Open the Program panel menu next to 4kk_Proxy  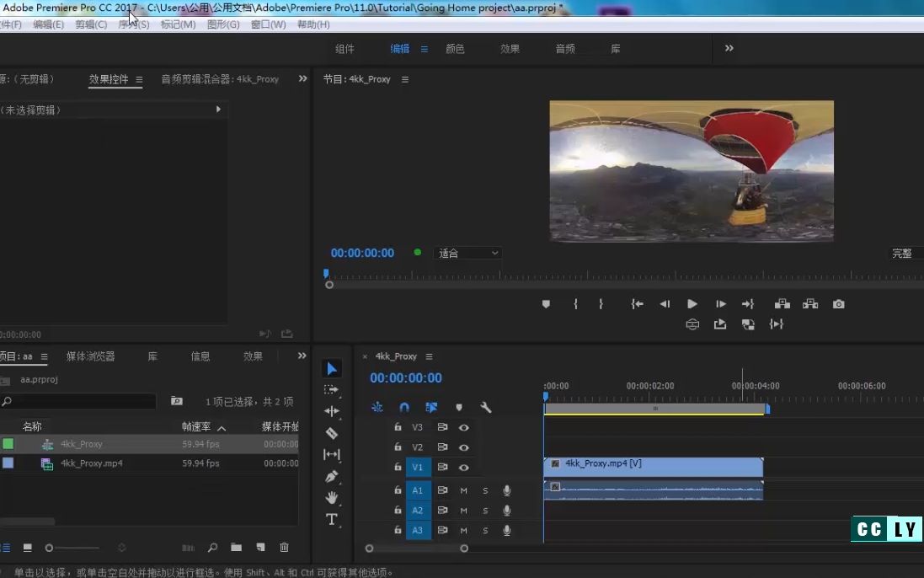pyautogui.click(x=403, y=78)
